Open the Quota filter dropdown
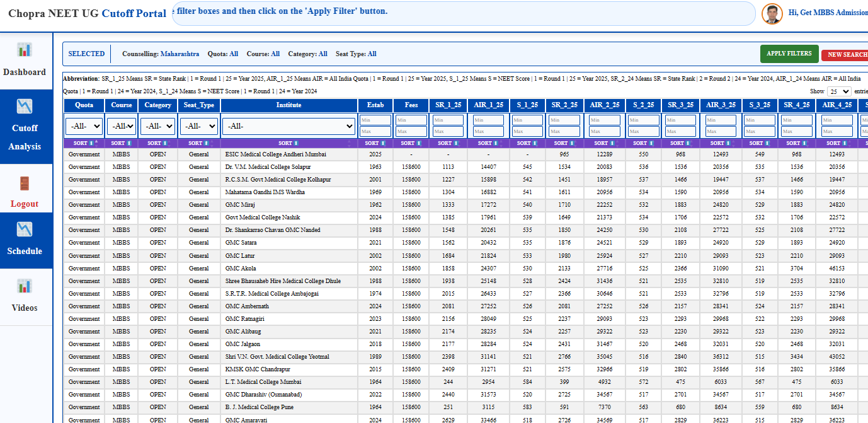Screen dimensions: 868x423 pos(84,127)
